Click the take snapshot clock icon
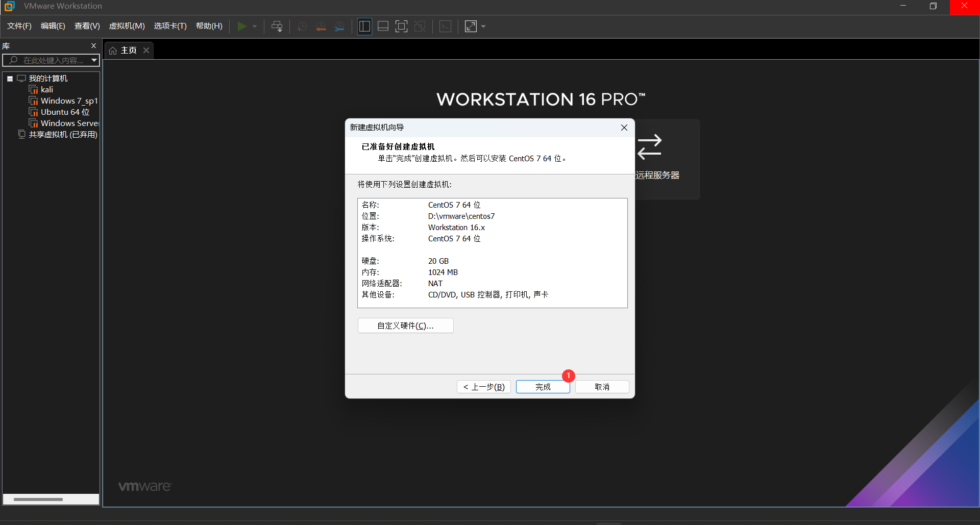980x525 pixels. click(x=302, y=27)
